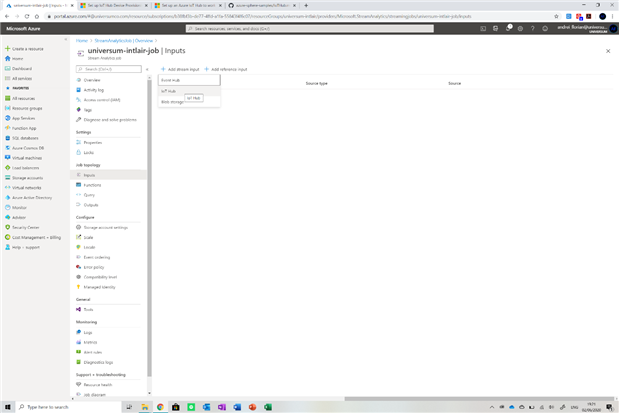Click the StreamAnalyticsJob Overview breadcrumb
Viewport: 619px width, 413px height.
pos(124,41)
